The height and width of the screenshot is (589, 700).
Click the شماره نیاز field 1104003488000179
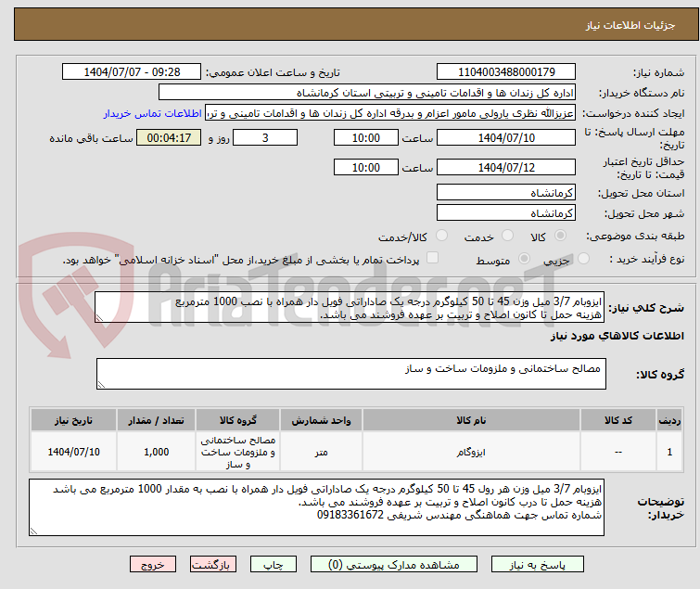tap(506, 72)
